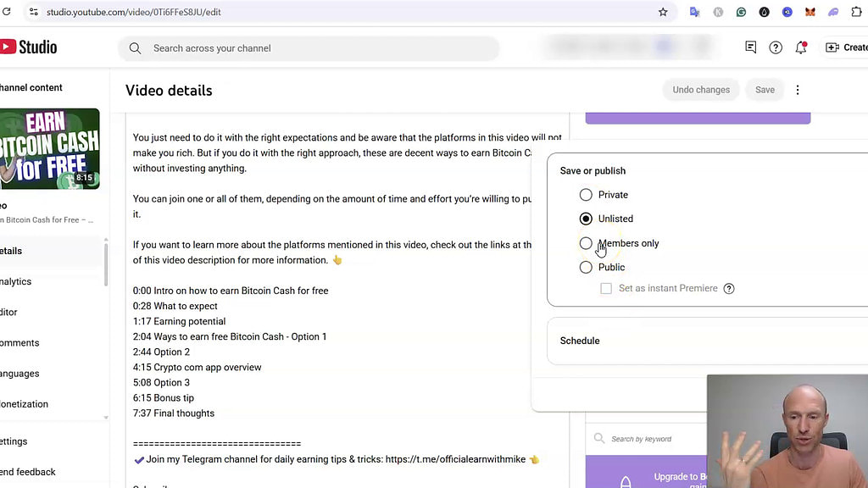Click the purple cloud extension icon
Image resolution: width=868 pixels, height=488 pixels.
click(x=833, y=12)
